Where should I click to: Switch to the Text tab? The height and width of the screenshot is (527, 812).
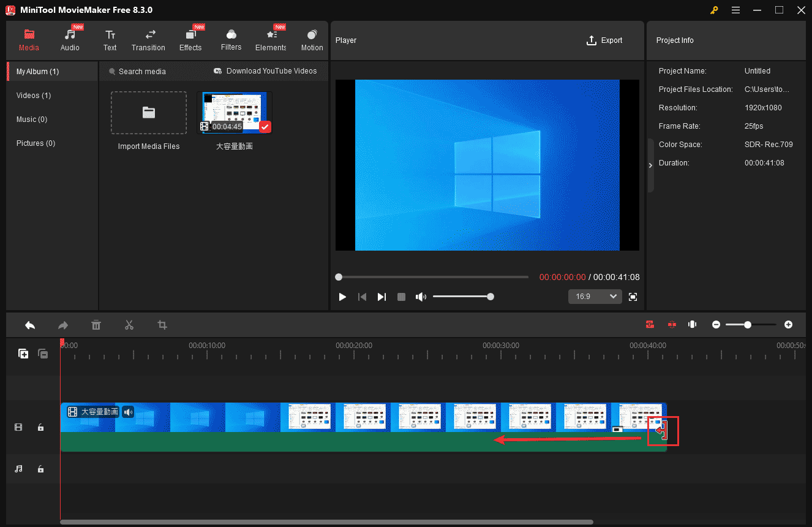click(x=110, y=40)
